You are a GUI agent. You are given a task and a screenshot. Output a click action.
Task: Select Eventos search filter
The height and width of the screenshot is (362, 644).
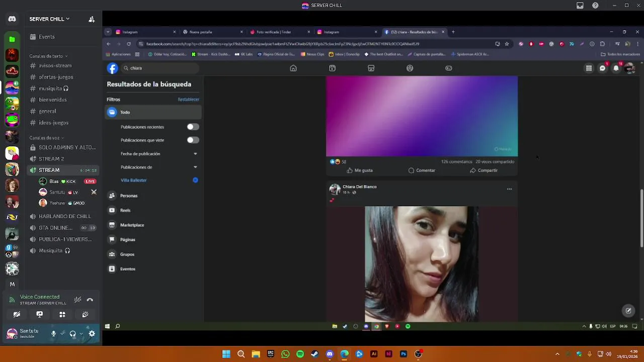[153, 269]
